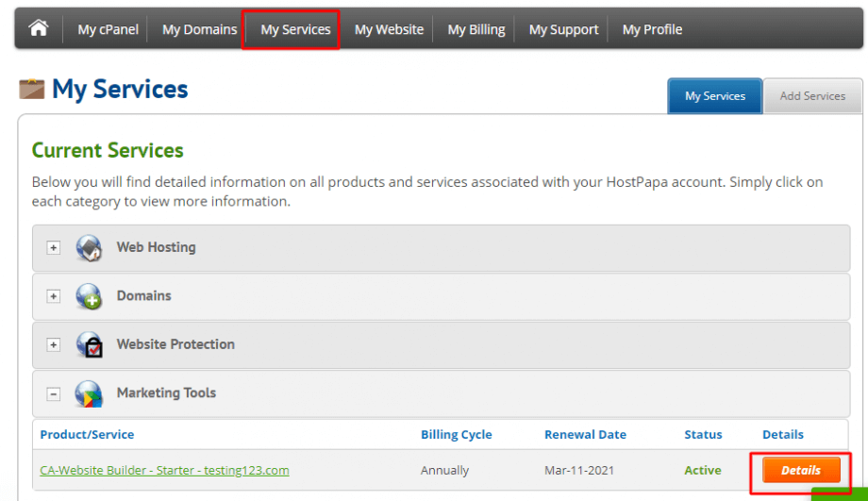The width and height of the screenshot is (868, 501).
Task: Expand the Domains section
Action: 53,296
